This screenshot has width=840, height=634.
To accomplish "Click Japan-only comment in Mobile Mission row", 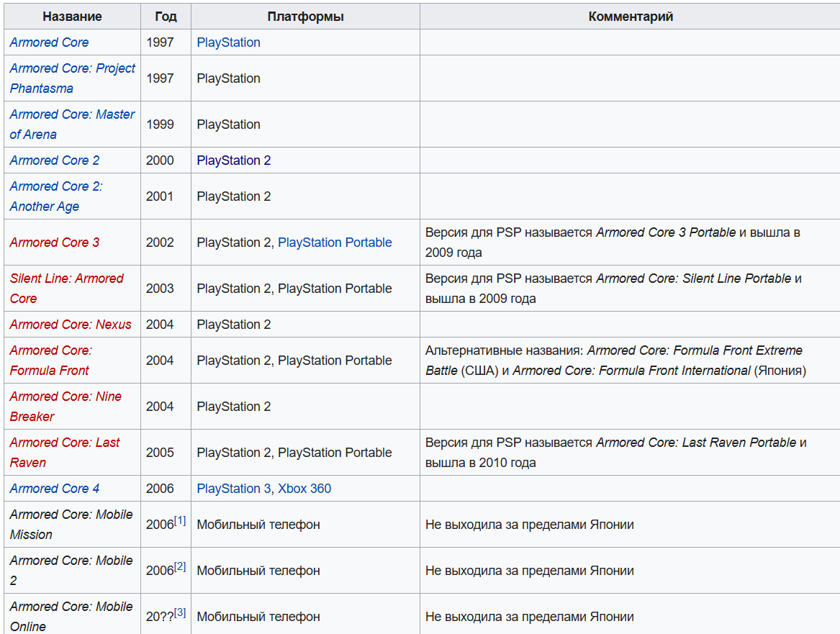I will click(529, 524).
